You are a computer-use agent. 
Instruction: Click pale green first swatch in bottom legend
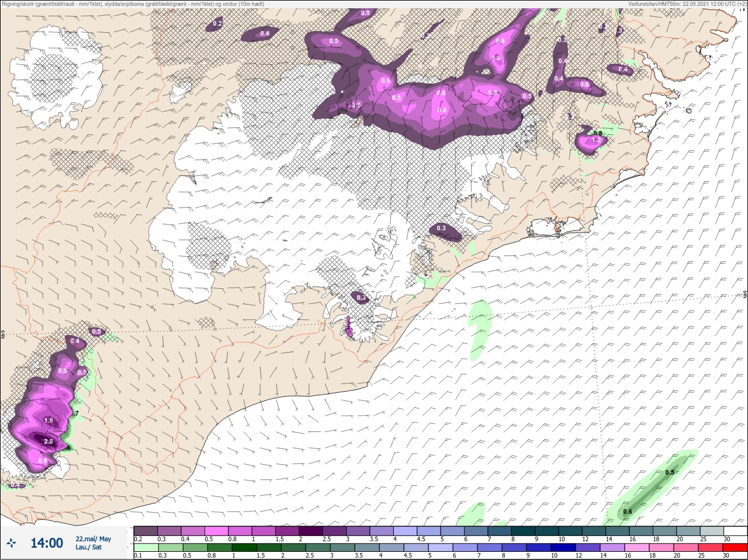point(146,548)
